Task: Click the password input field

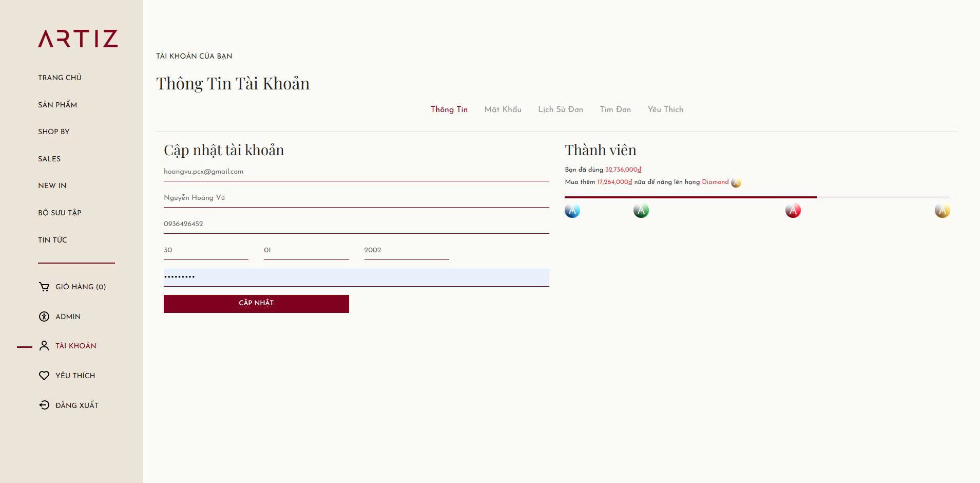Action: pos(356,277)
